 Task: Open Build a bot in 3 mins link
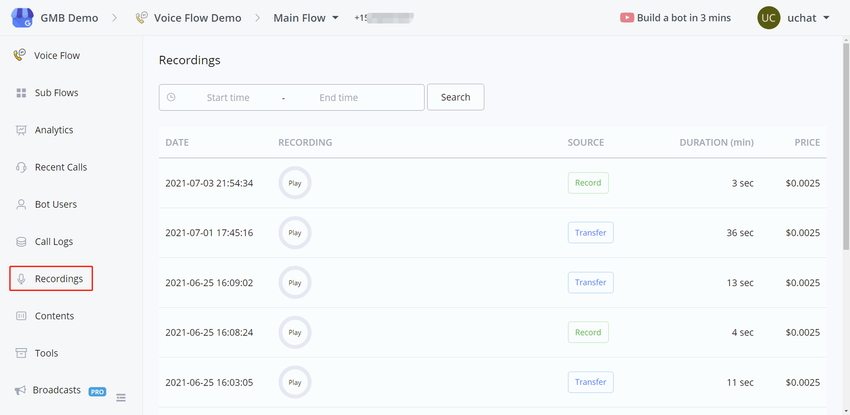675,18
